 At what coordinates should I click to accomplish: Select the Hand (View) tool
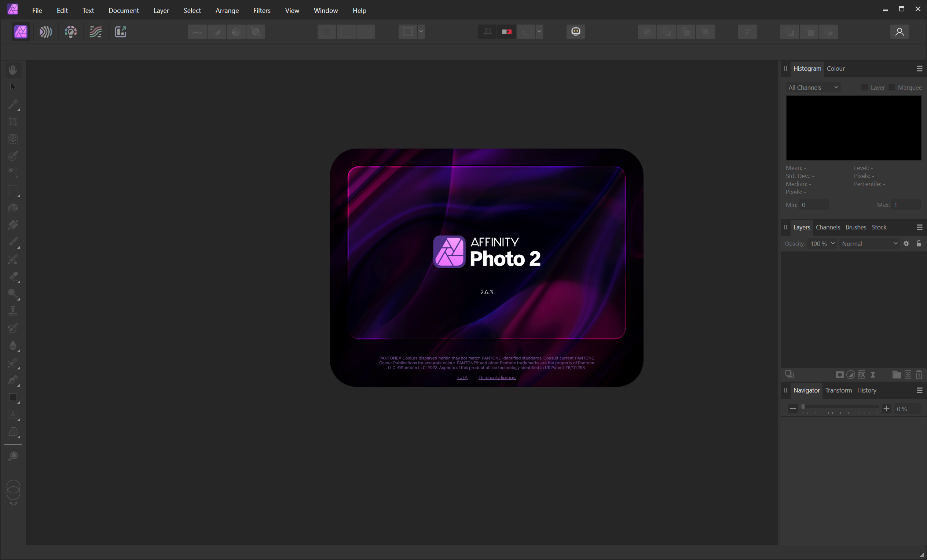[x=13, y=70]
